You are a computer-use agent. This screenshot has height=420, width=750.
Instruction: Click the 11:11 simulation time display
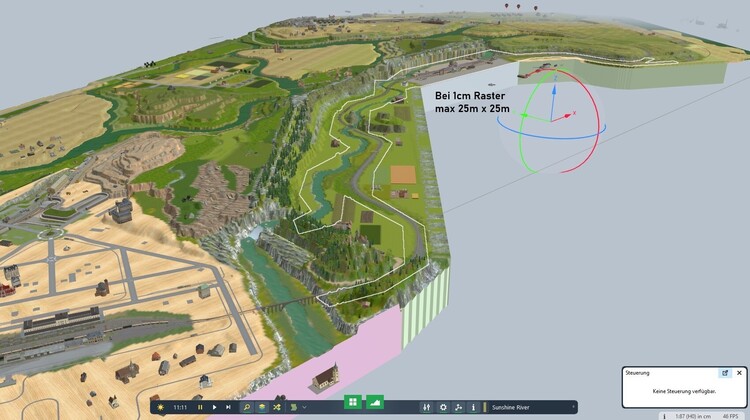click(180, 408)
